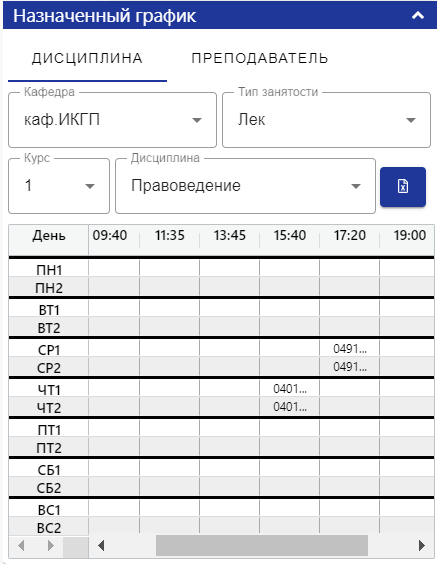The image size is (437, 564).
Task: Click the gray left arrow below the День column
Action: tap(21, 545)
